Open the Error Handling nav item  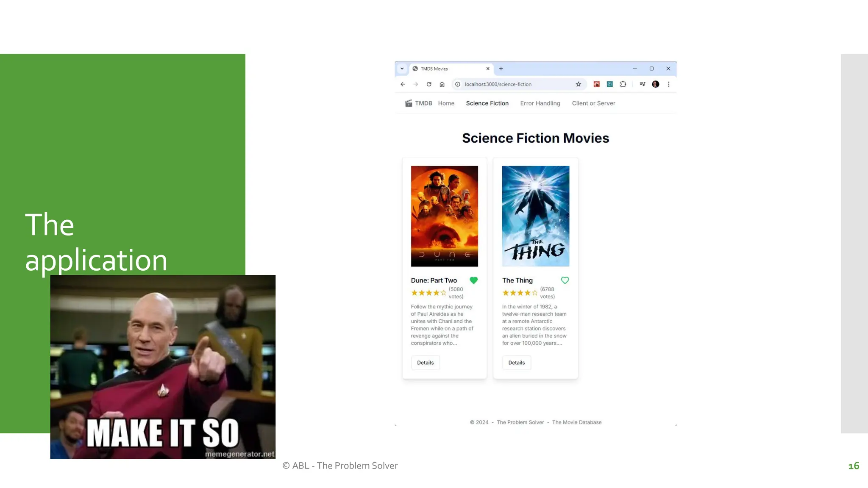(540, 103)
